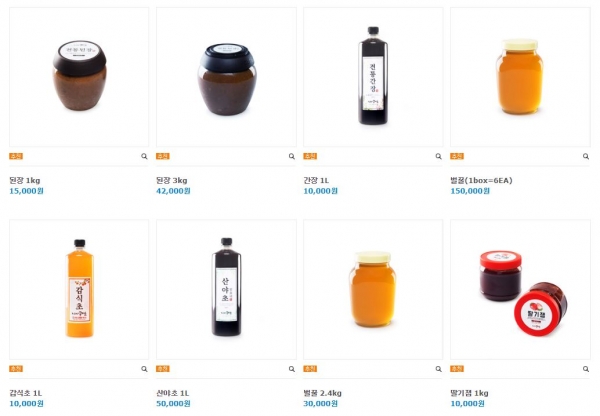Click magnifier icon under 산야초 1L product
The height and width of the screenshot is (416, 600).
pyautogui.click(x=292, y=369)
